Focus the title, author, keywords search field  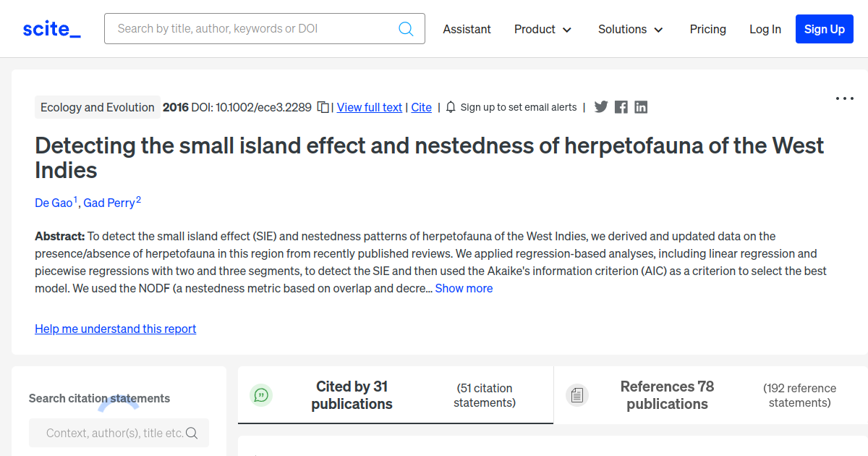[x=253, y=29]
